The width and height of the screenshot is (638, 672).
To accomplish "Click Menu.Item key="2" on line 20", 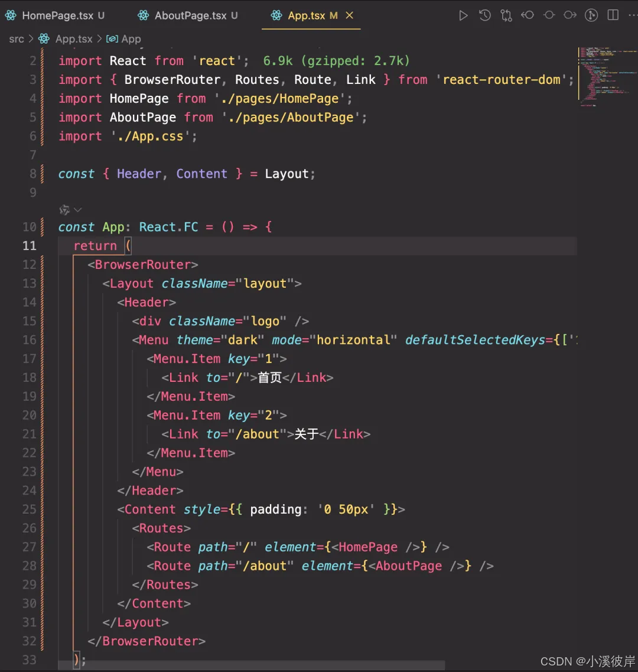I will pyautogui.click(x=217, y=415).
